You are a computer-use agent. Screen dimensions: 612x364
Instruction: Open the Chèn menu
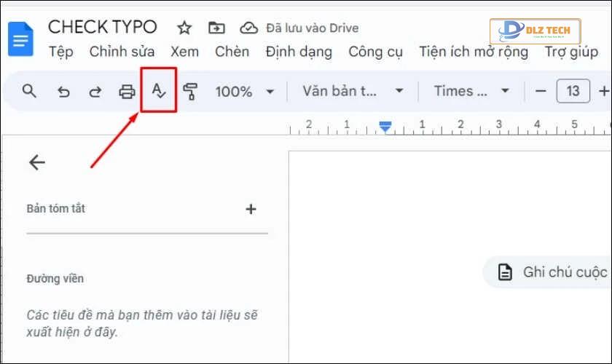232,52
